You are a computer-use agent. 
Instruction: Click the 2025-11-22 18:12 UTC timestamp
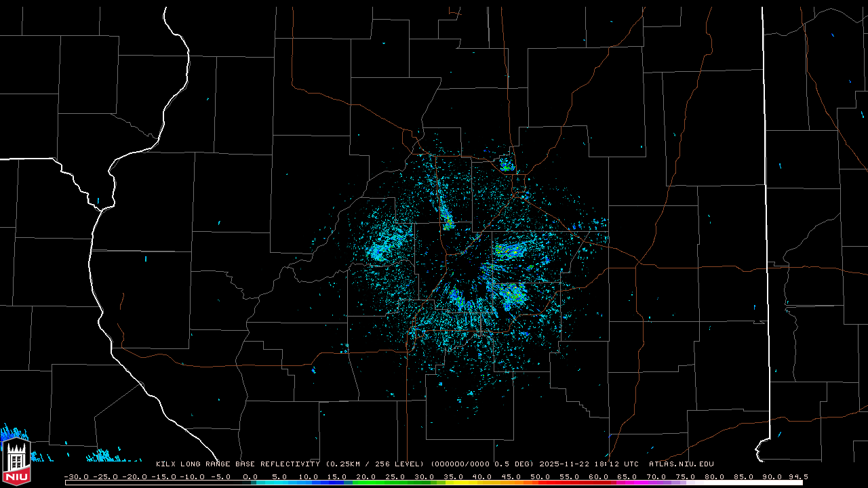pyautogui.click(x=589, y=464)
